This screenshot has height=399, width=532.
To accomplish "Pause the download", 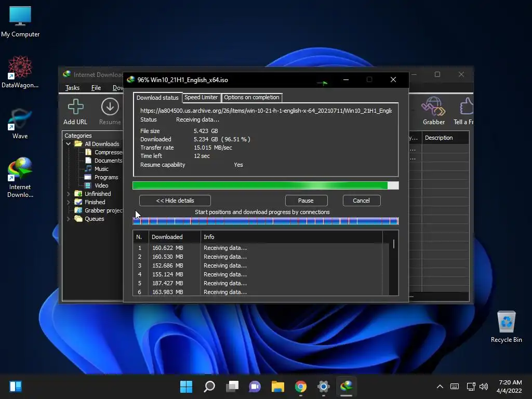I will [x=306, y=201].
